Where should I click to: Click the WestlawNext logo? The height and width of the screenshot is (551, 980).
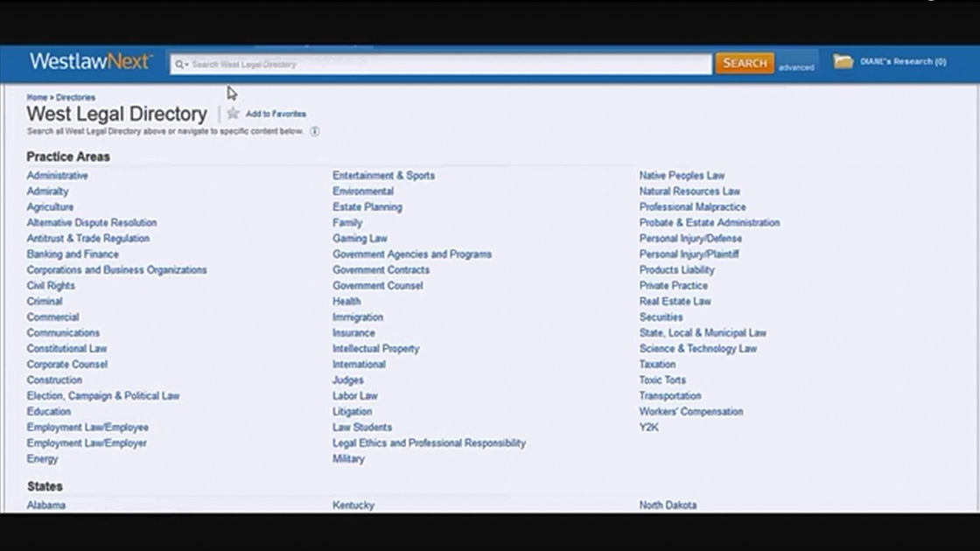90,61
